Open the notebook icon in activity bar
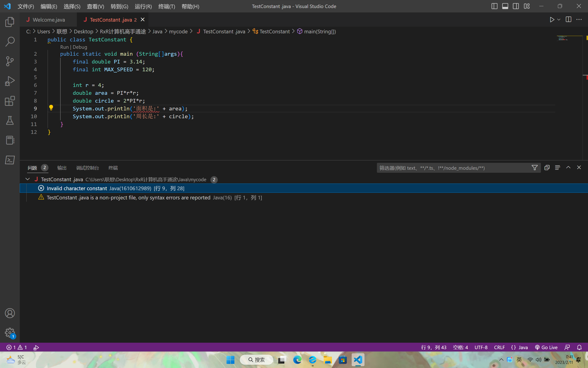The width and height of the screenshot is (588, 368). tap(10, 140)
